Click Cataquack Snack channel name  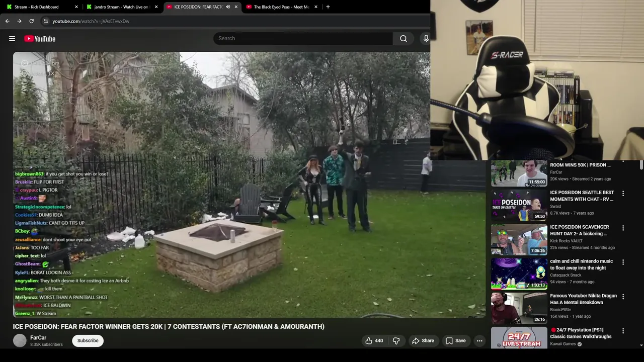coord(566,275)
